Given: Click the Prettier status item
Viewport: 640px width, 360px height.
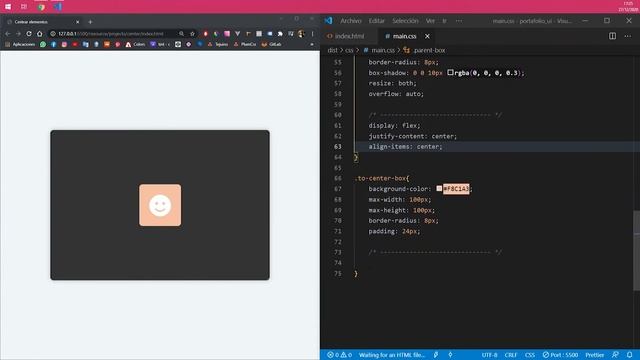Looking at the screenshot, I should click(x=595, y=355).
